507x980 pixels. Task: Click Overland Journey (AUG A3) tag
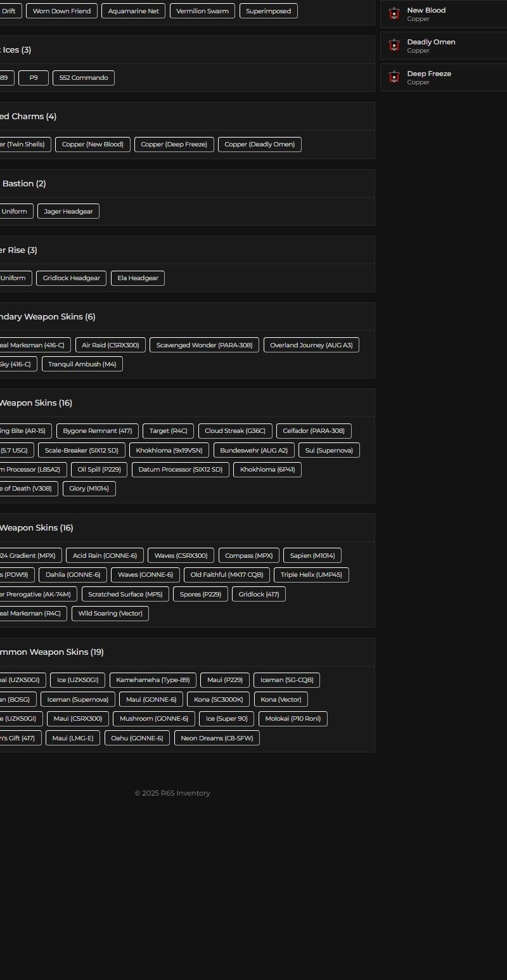[311, 345]
